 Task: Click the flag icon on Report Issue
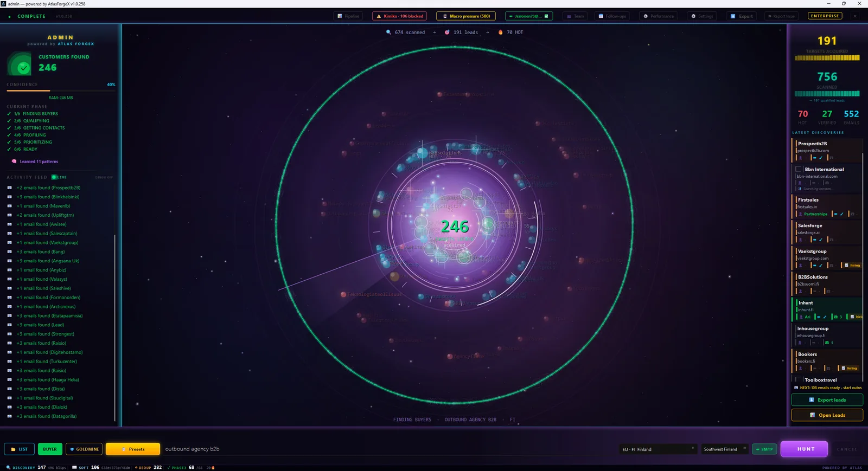(x=770, y=16)
